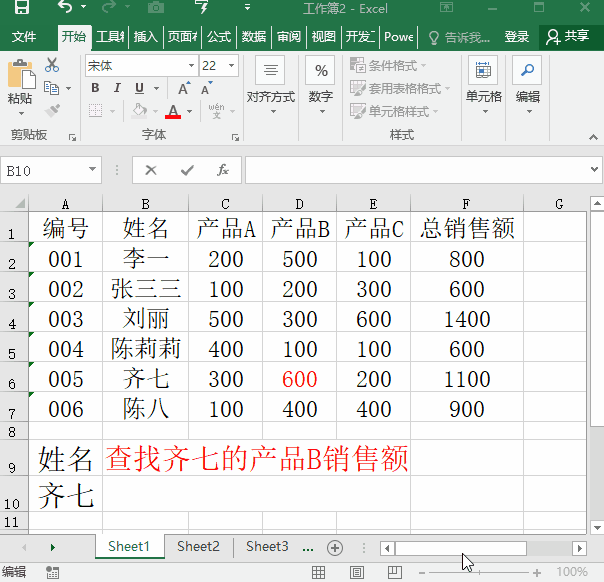Open the 单元格样式 cell styles menu
The image size is (604, 582).
(394, 111)
